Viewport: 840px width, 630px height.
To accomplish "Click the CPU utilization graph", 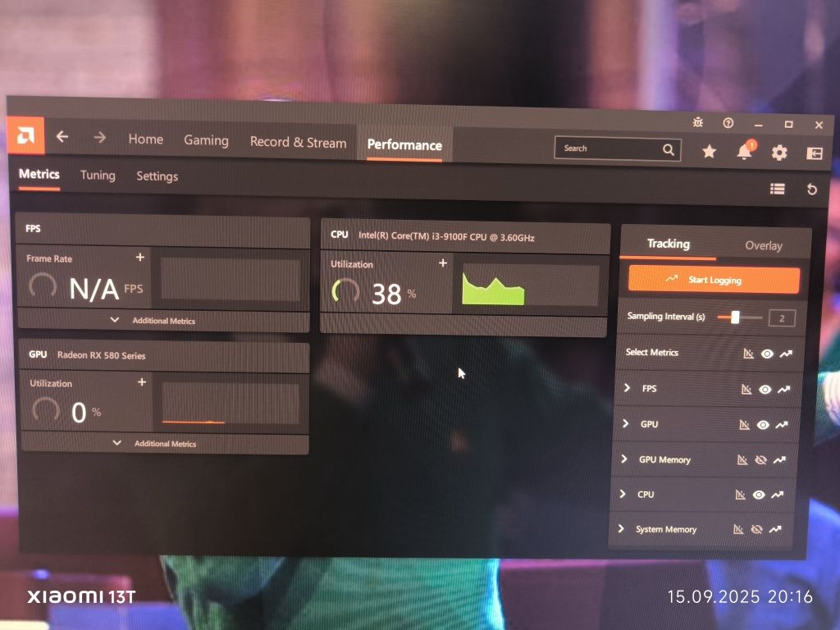I will pos(531,286).
